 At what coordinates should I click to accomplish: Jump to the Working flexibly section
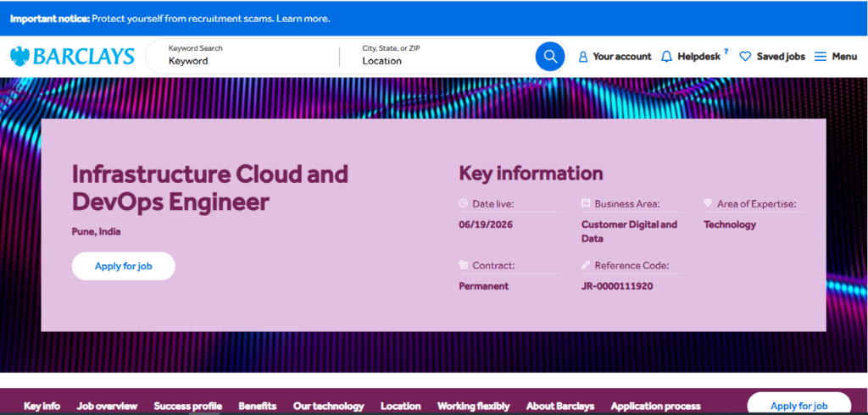tap(474, 407)
